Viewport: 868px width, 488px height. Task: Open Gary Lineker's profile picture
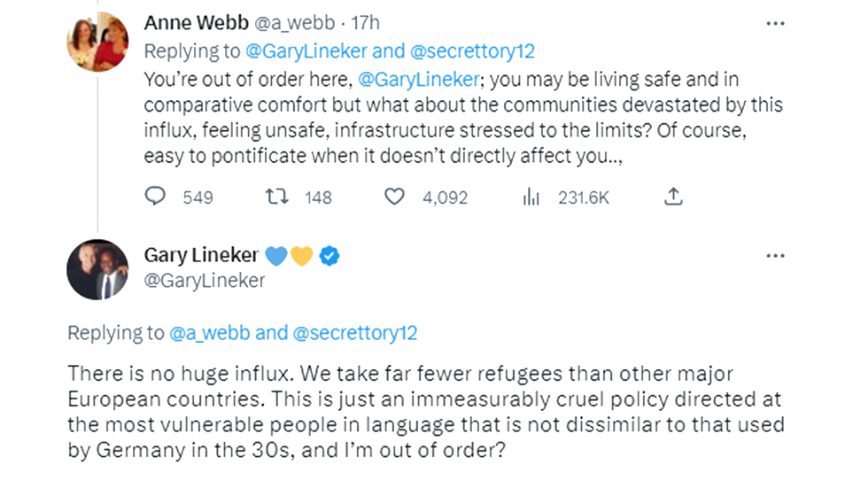pos(97,269)
